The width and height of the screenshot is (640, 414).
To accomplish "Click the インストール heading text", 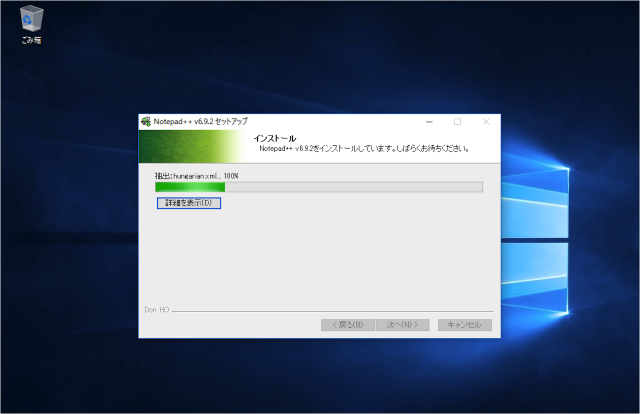I will (275, 138).
